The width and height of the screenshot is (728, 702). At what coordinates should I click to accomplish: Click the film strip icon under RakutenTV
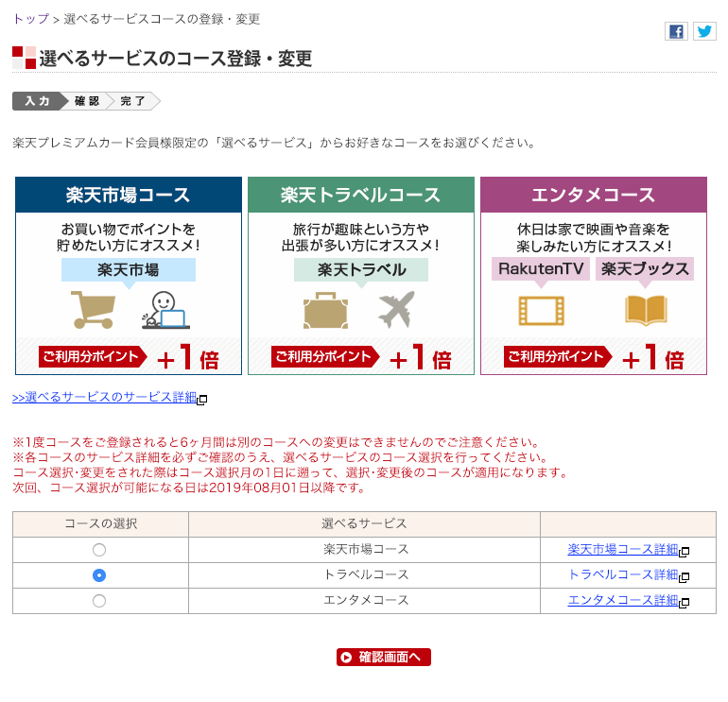542,311
